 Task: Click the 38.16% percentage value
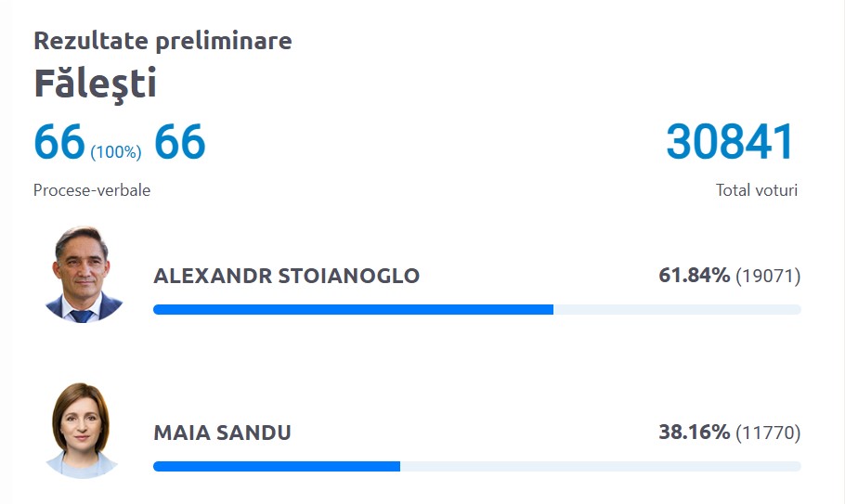pos(694,433)
